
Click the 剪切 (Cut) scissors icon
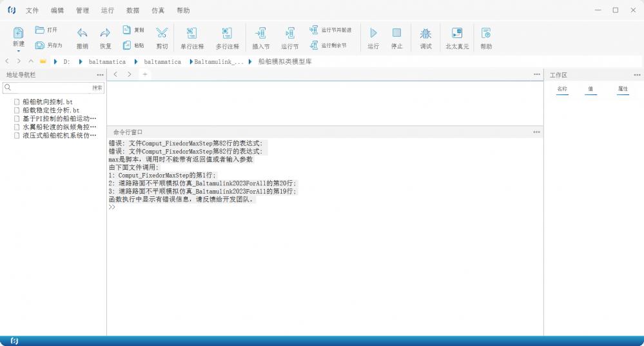162,33
